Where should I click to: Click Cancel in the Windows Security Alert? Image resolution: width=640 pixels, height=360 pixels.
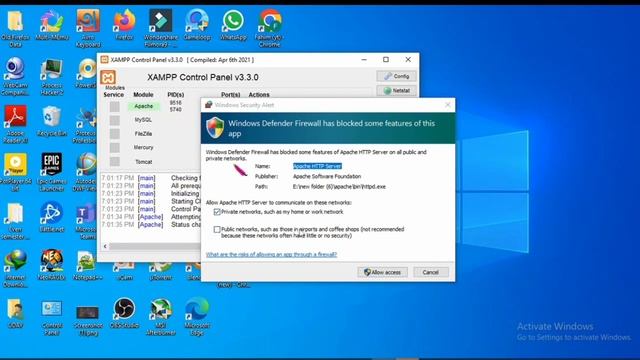431,272
